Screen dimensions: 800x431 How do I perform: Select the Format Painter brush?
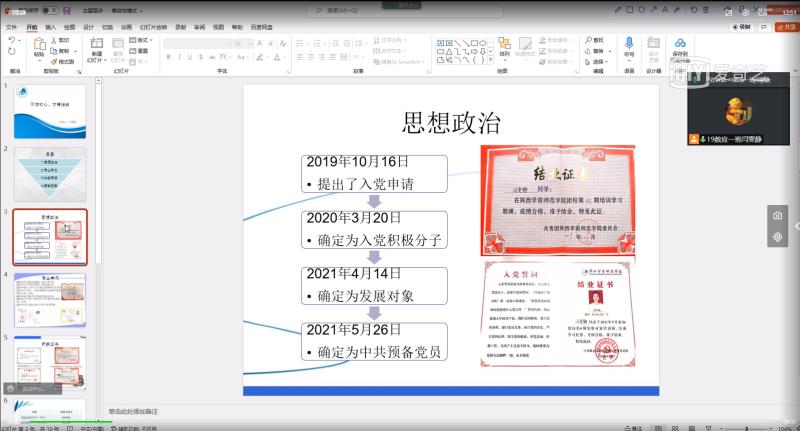pyautogui.click(x=54, y=62)
